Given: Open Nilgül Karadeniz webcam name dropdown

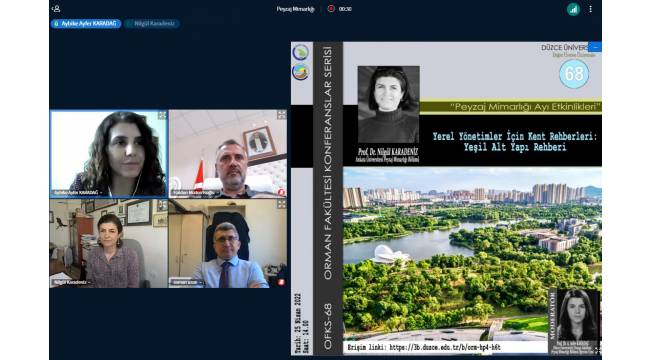Looking at the screenshot, I should click(x=72, y=282).
